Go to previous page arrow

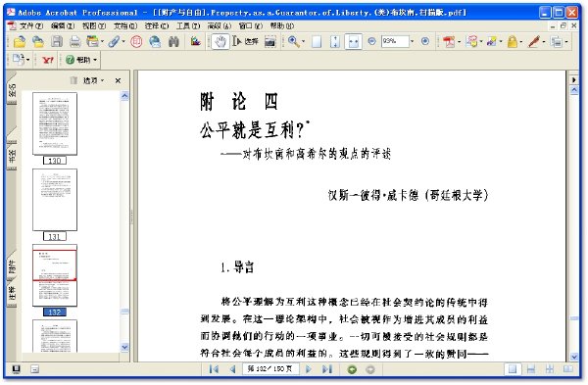232,369
